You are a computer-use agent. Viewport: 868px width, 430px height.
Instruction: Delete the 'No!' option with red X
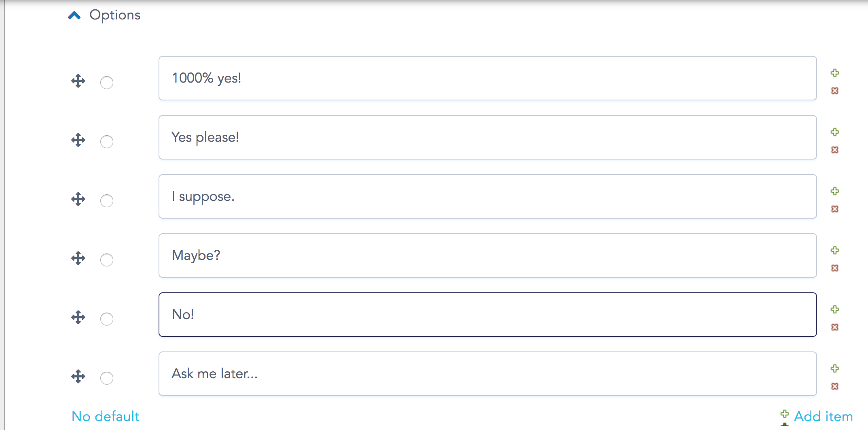(x=835, y=327)
